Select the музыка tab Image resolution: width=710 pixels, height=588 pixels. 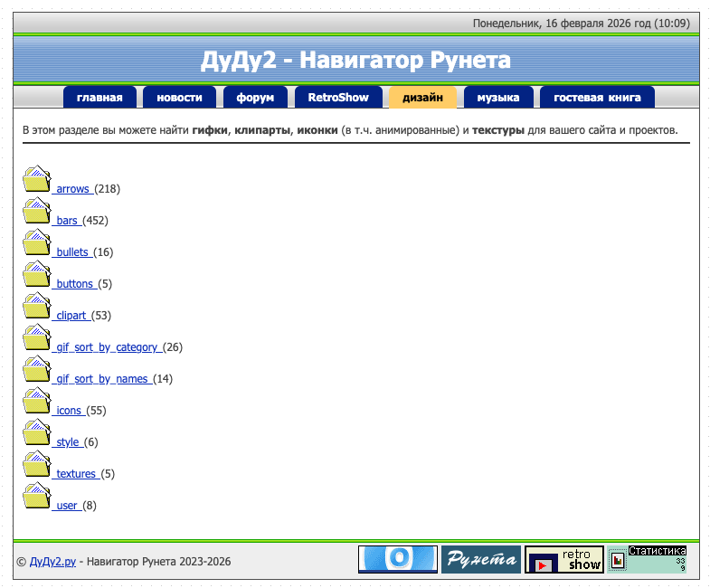497,98
